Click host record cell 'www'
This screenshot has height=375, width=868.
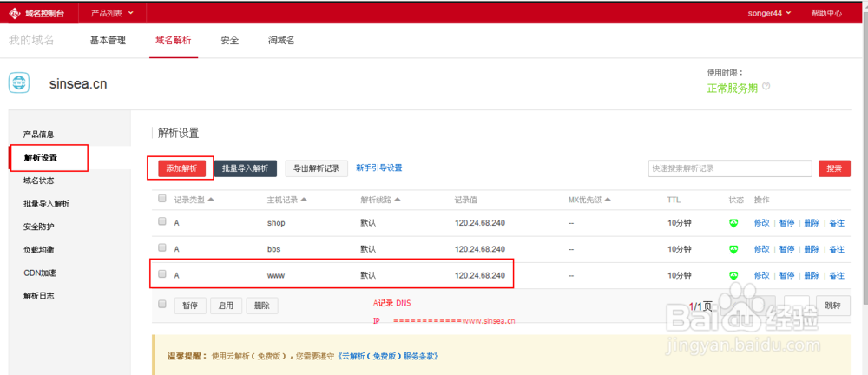[x=276, y=275]
